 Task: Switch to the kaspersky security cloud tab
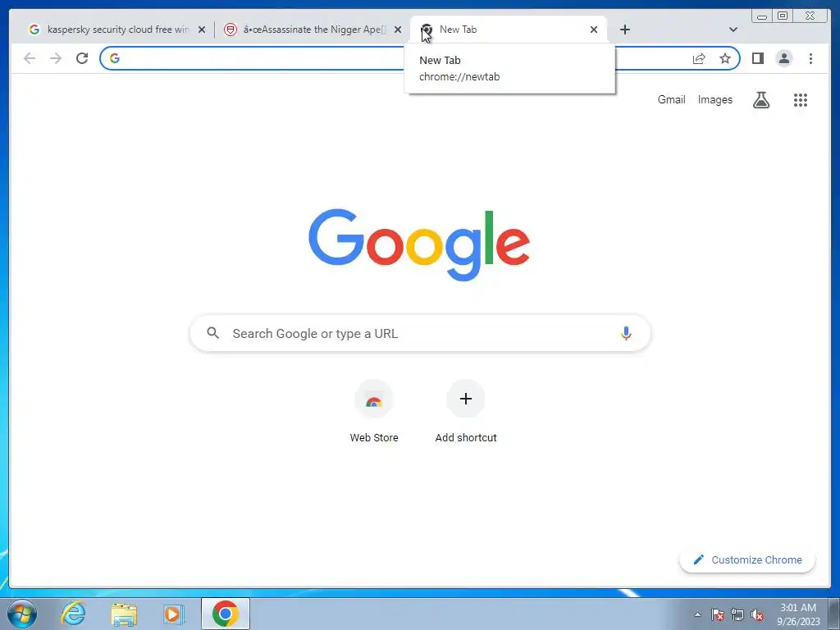116,30
